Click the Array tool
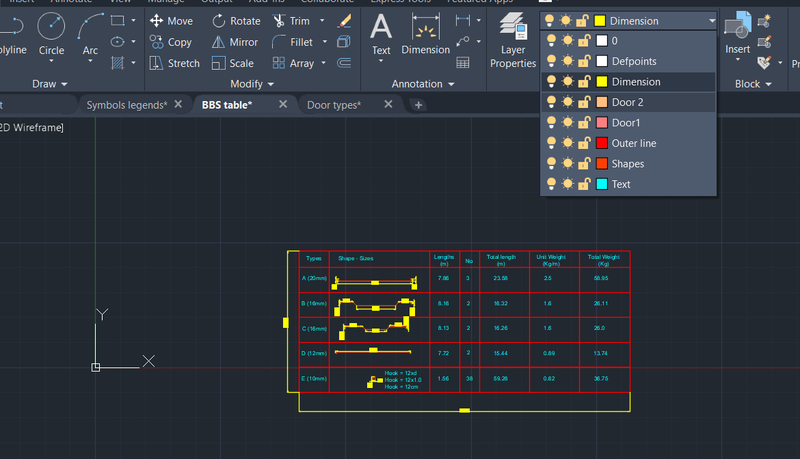 (x=293, y=63)
